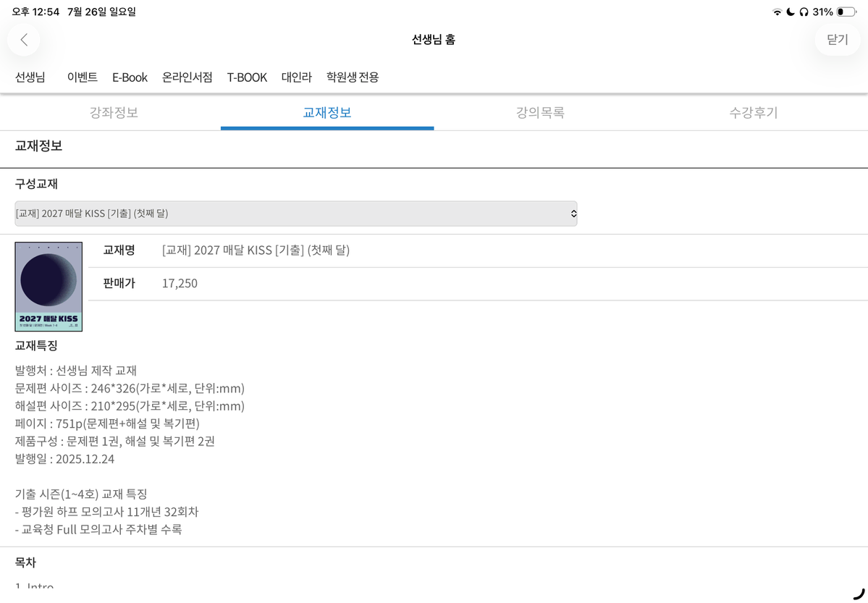This screenshot has height=603, width=868.
Task: Switch to the 강의목록 tab
Action: pyautogui.click(x=540, y=113)
